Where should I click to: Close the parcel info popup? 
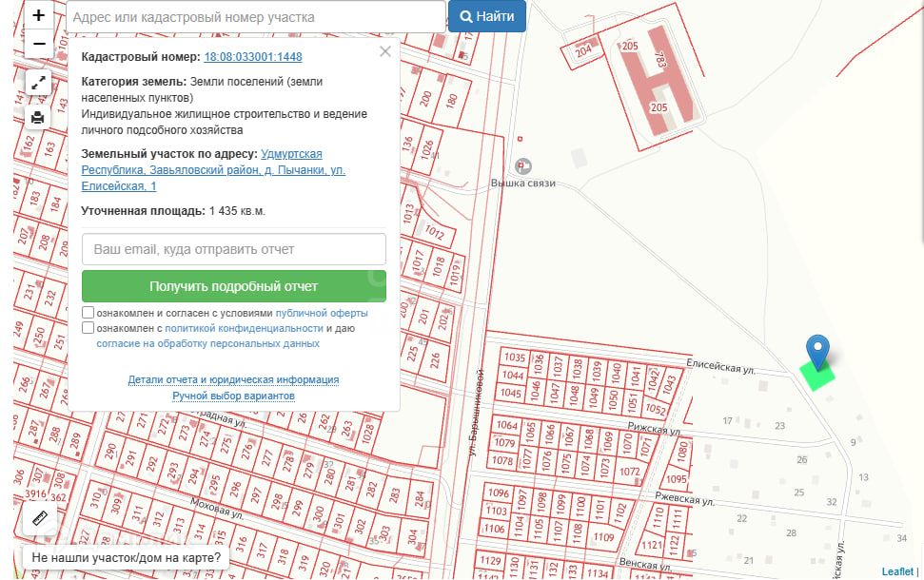(384, 51)
